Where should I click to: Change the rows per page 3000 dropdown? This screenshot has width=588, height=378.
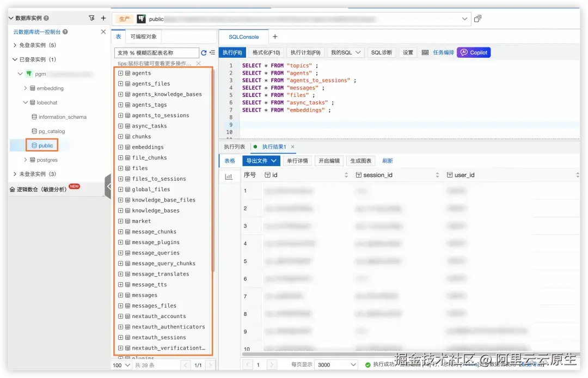(x=336, y=364)
